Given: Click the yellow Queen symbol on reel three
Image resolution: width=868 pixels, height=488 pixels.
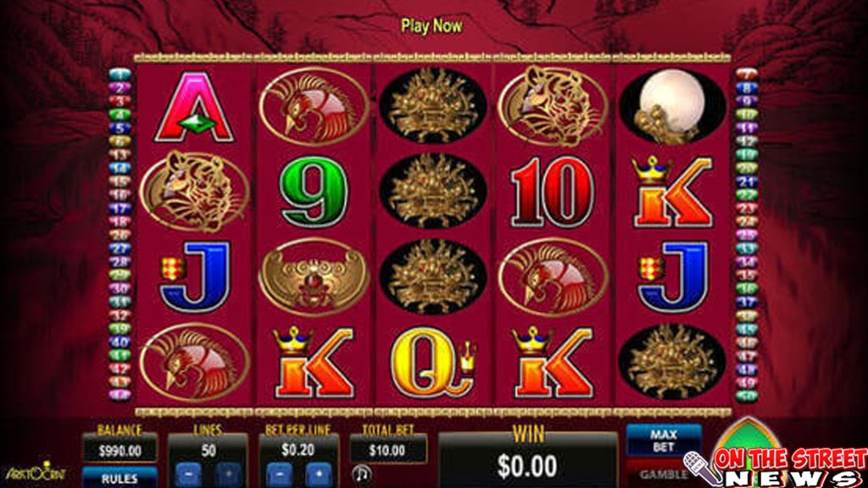Looking at the screenshot, I should coord(433,362).
